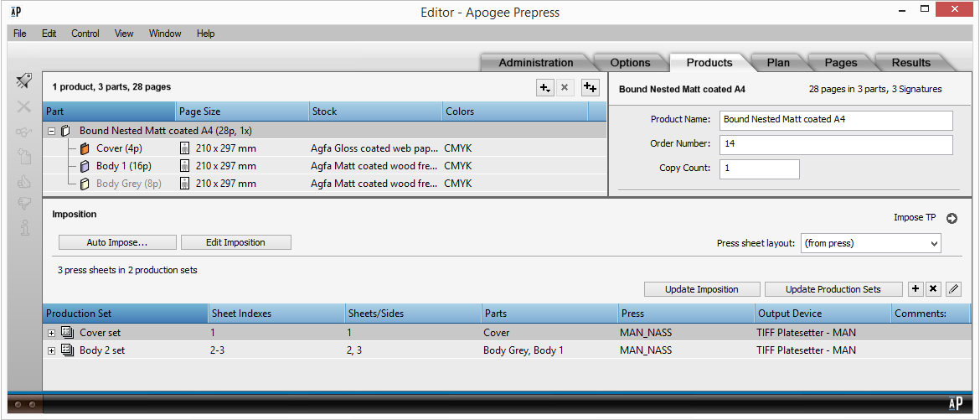The height and width of the screenshot is (420, 980).
Task: Click the add document icon in sidebar
Action: pyautogui.click(x=23, y=157)
